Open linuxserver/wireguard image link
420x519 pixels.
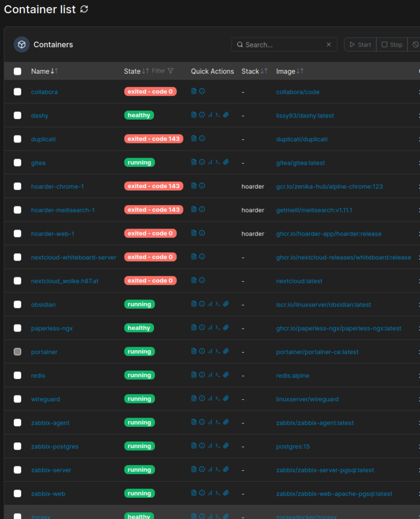(307, 399)
